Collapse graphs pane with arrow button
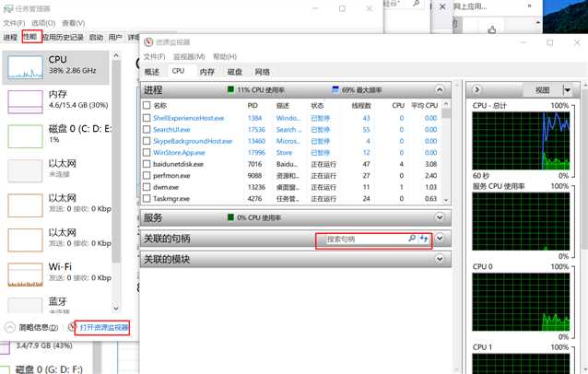 tap(476, 90)
